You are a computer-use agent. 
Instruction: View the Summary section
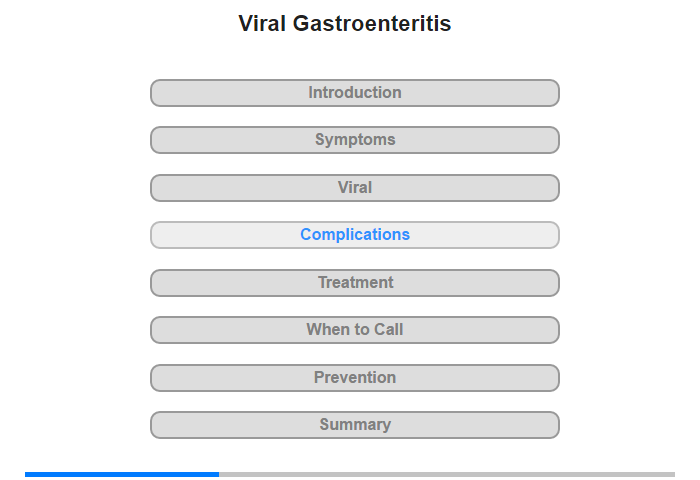point(354,425)
